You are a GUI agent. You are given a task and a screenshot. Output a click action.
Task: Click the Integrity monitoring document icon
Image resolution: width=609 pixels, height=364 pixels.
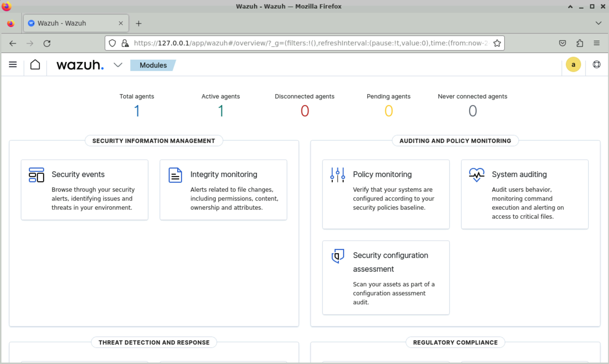(175, 175)
